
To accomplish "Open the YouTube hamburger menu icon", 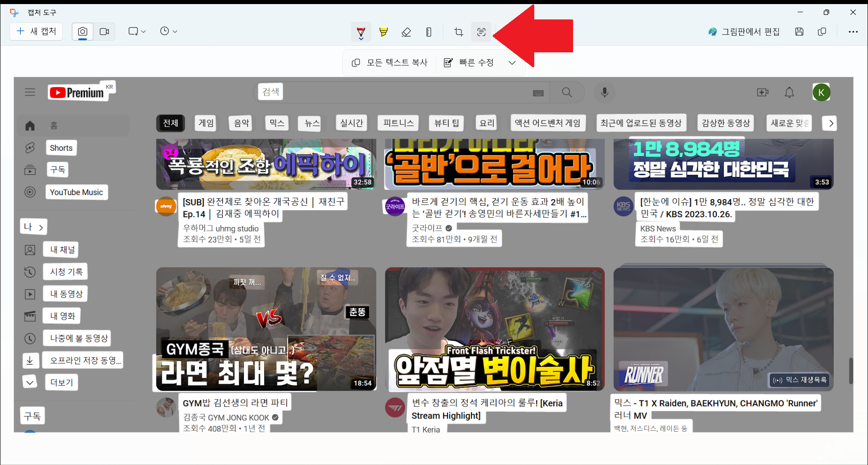I will pyautogui.click(x=30, y=93).
